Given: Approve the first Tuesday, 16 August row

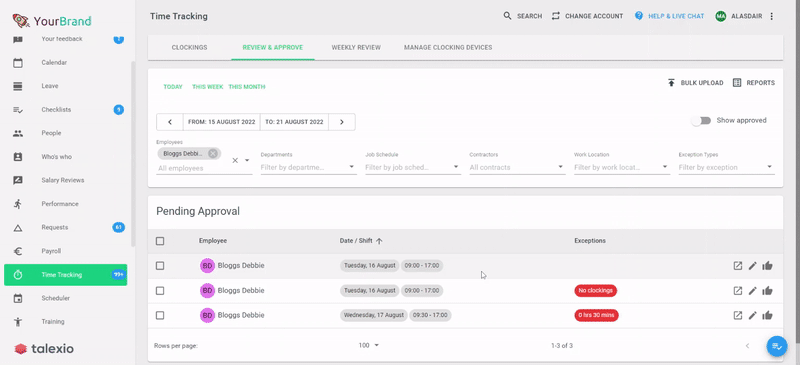Looking at the screenshot, I should [767, 265].
